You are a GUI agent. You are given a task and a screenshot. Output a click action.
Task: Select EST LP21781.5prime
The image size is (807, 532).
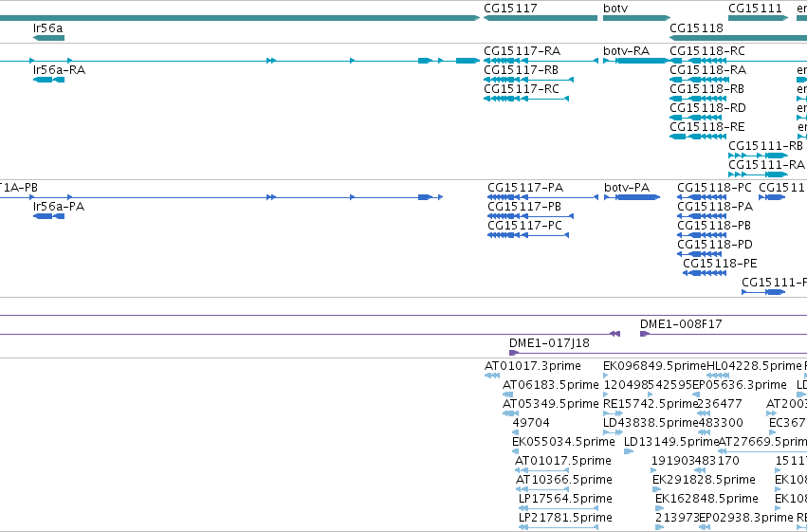coord(565,518)
